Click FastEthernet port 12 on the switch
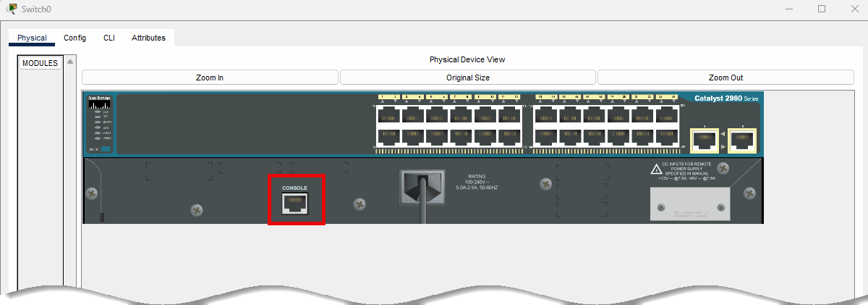Screen dimensions: 868x305 (510, 136)
